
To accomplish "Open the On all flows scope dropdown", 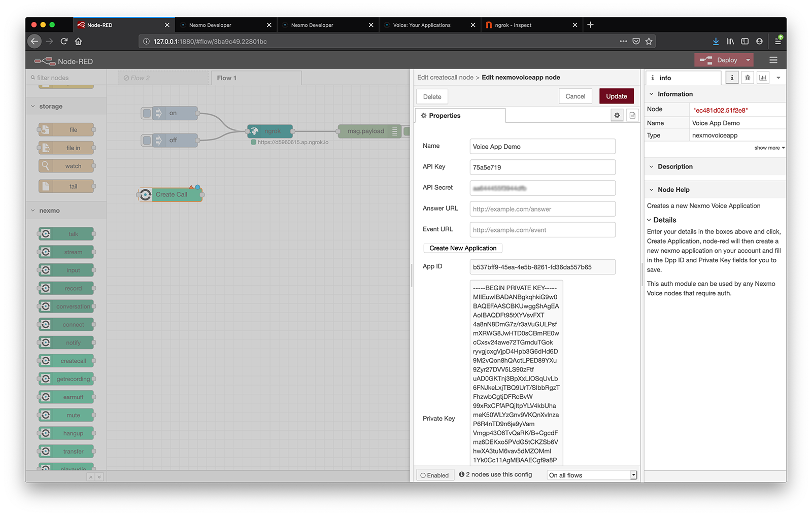I will pyautogui.click(x=592, y=475).
